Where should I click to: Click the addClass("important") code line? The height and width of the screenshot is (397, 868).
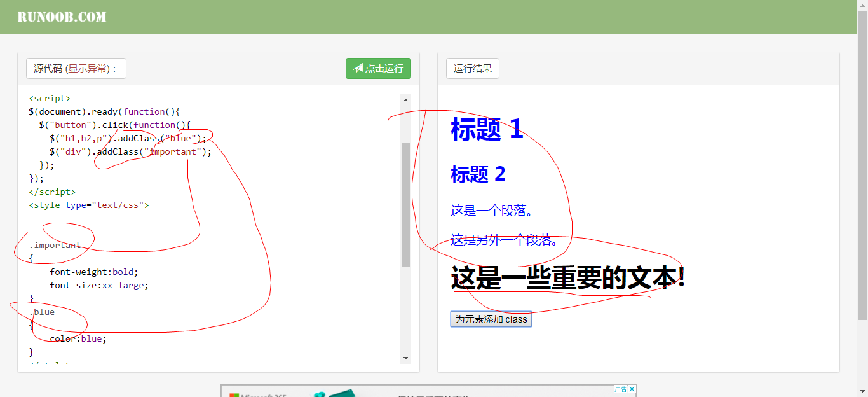point(130,152)
